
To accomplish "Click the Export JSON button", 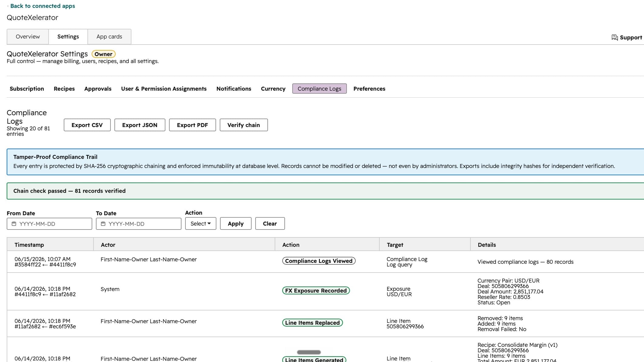I will [x=140, y=125].
